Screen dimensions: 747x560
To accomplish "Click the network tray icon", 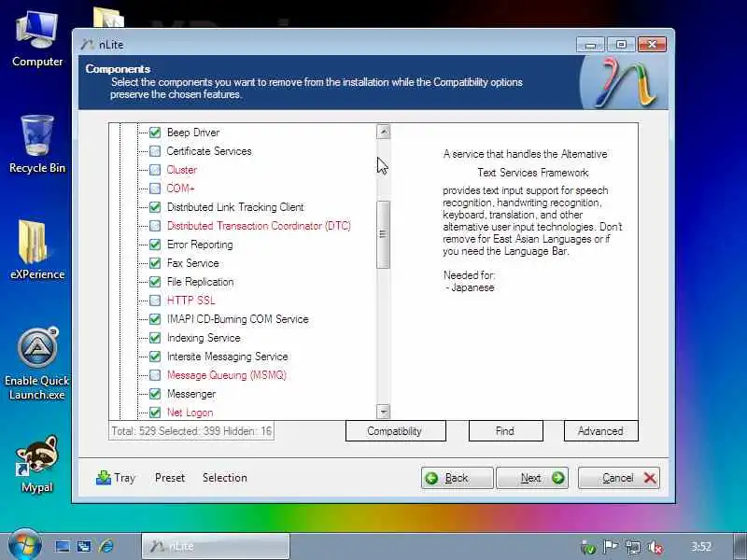I will pos(633,548).
